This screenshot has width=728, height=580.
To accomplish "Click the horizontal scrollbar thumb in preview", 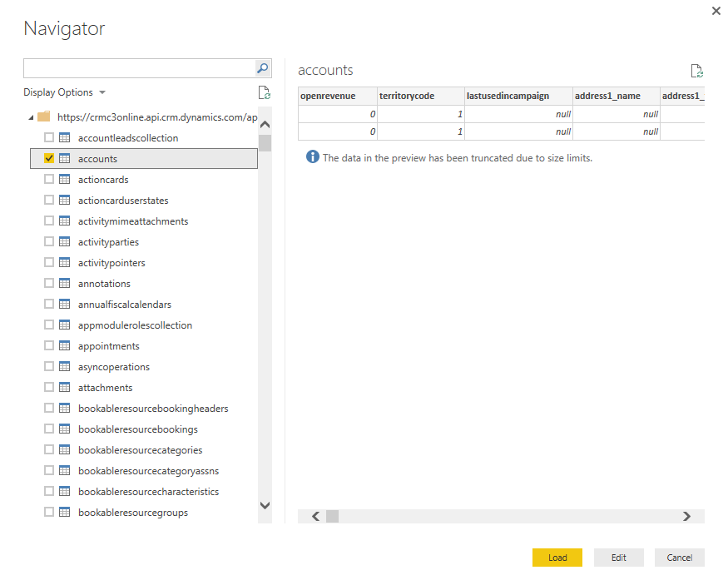I will coord(333,517).
